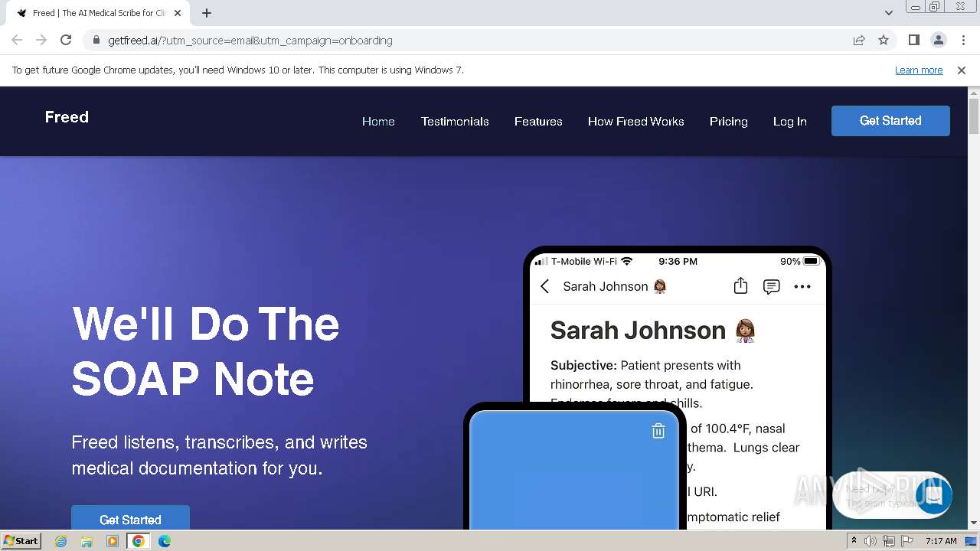Click the address bar URL field
The height and width of the screenshot is (551, 980).
click(467, 41)
